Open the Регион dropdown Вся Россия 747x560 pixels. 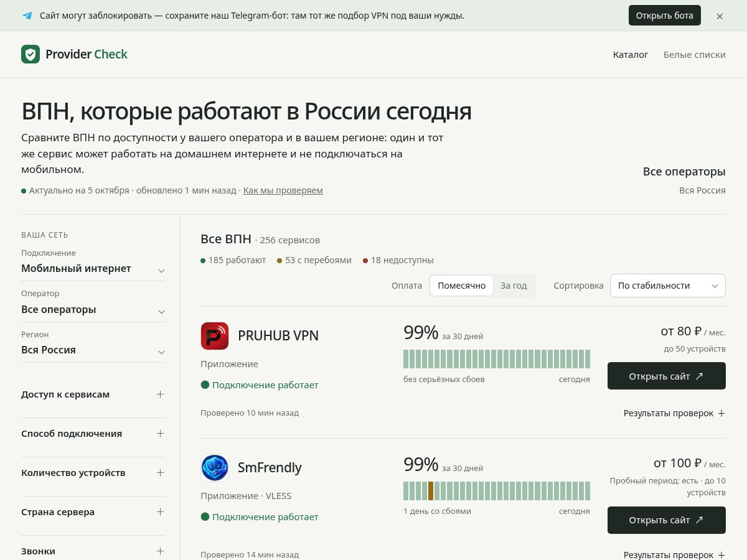pos(93,350)
